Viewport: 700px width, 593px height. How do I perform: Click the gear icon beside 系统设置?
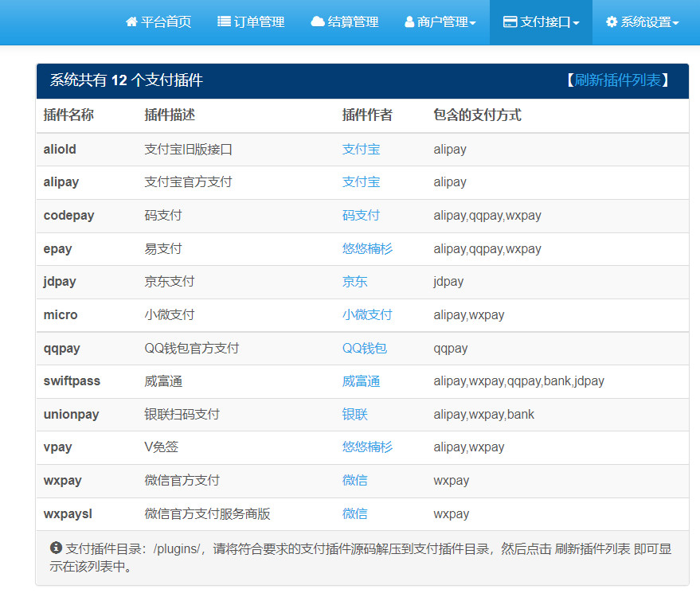(x=611, y=21)
